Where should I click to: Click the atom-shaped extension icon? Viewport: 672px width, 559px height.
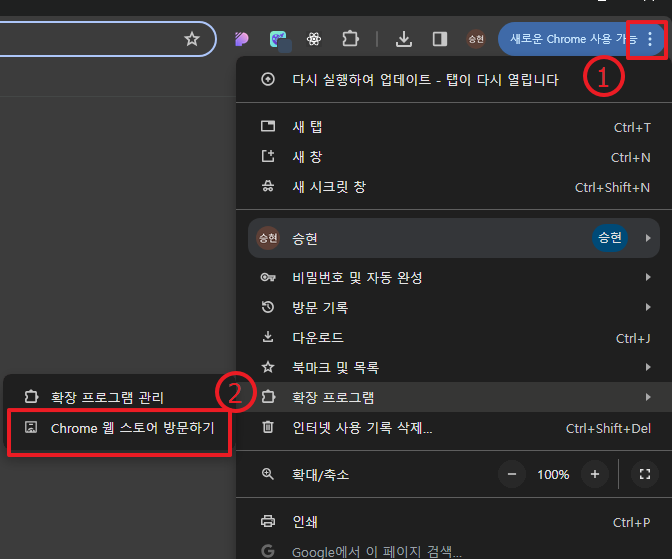pos(314,39)
